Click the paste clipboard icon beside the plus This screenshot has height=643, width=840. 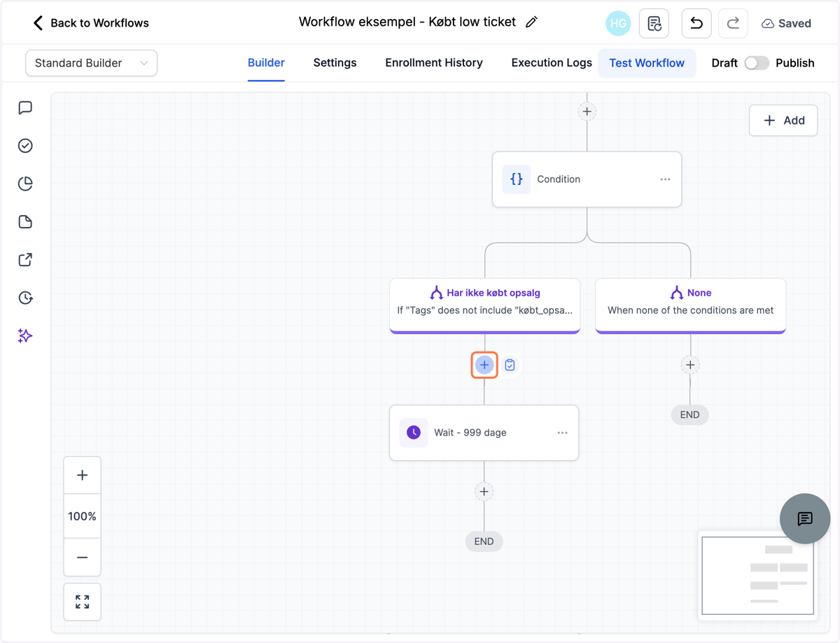click(510, 365)
